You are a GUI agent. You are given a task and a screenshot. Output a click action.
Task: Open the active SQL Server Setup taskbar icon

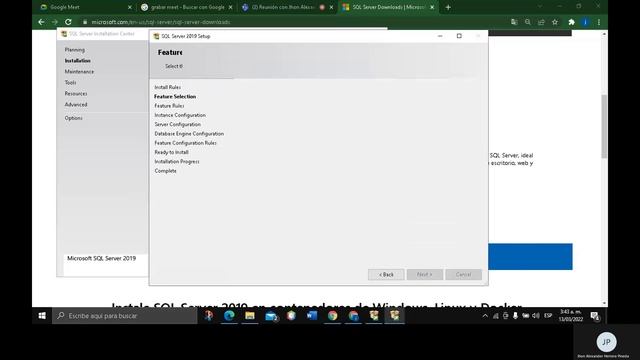pyautogui.click(x=395, y=316)
